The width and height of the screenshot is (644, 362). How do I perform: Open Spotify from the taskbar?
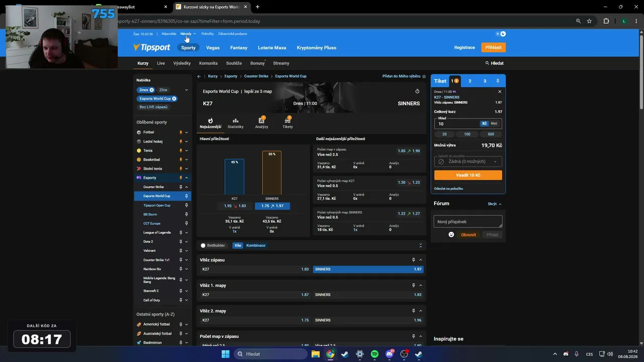pos(374,354)
